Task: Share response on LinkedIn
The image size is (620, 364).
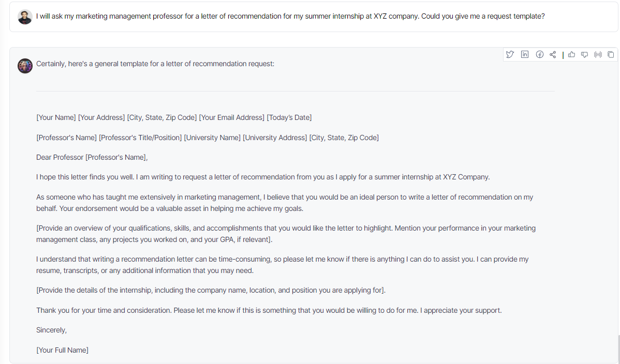Action: [525, 54]
